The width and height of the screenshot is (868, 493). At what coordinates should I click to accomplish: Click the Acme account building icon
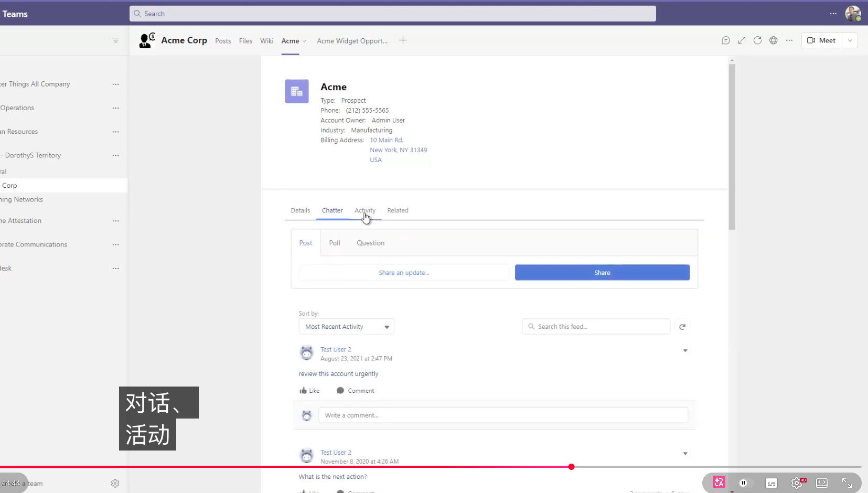[x=297, y=91]
